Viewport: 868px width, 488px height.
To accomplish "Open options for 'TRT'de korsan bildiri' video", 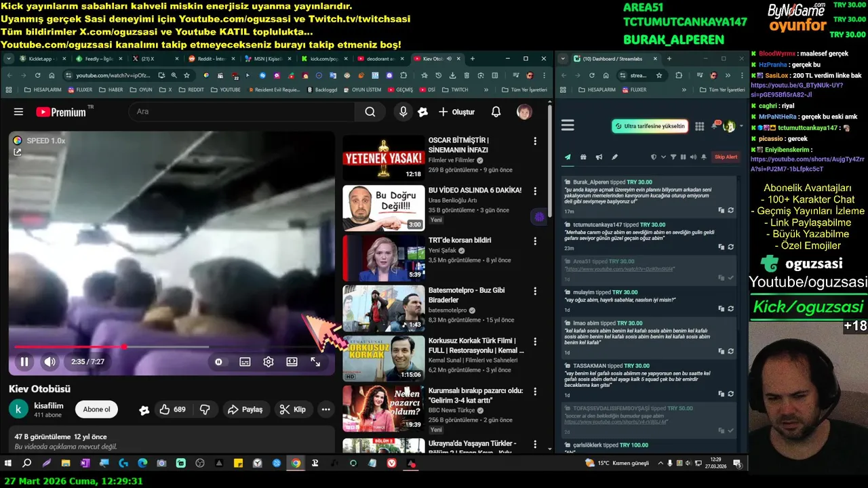I will 535,241.
